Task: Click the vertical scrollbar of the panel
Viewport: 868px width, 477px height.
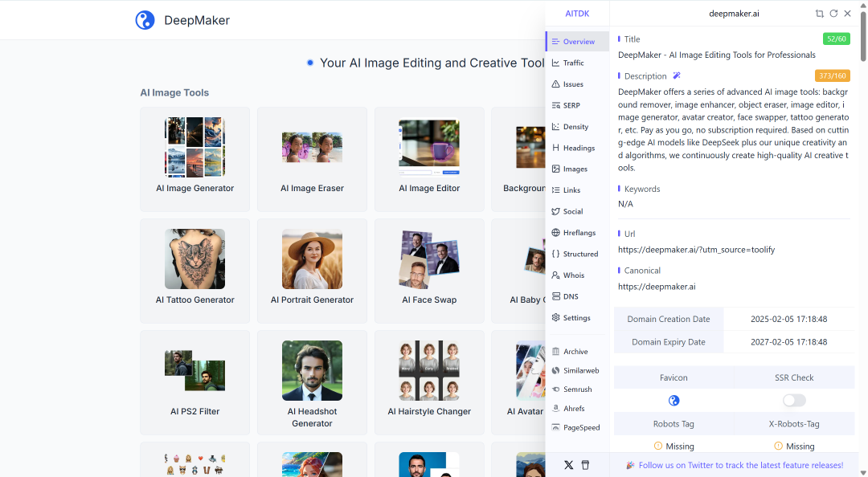Action: point(863,36)
